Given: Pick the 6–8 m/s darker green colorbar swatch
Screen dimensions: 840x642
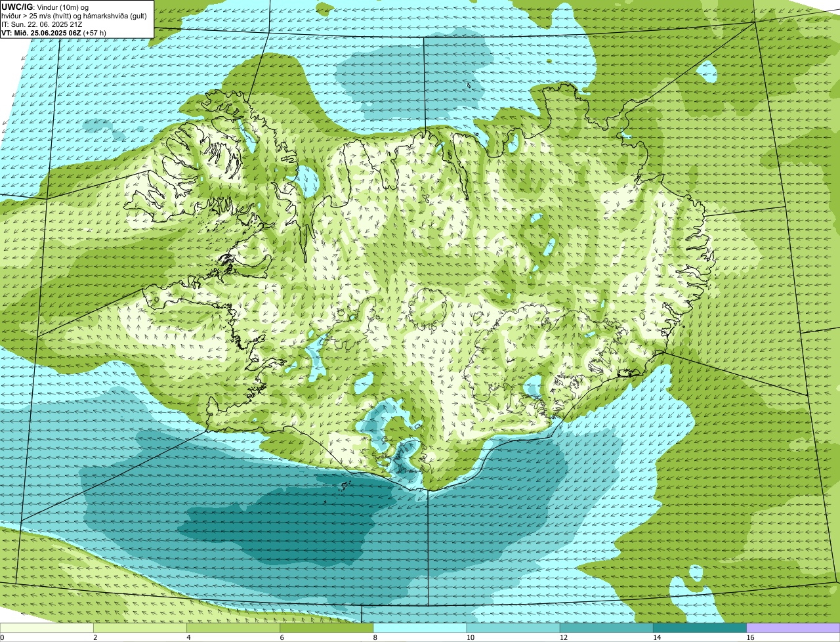Looking at the screenshot, I should coord(327,628).
